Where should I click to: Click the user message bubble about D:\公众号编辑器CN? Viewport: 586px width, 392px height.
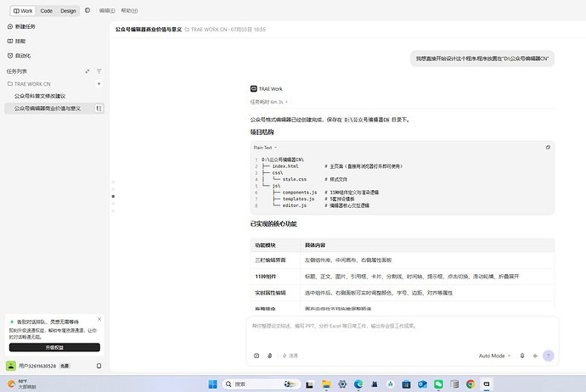tap(482, 59)
